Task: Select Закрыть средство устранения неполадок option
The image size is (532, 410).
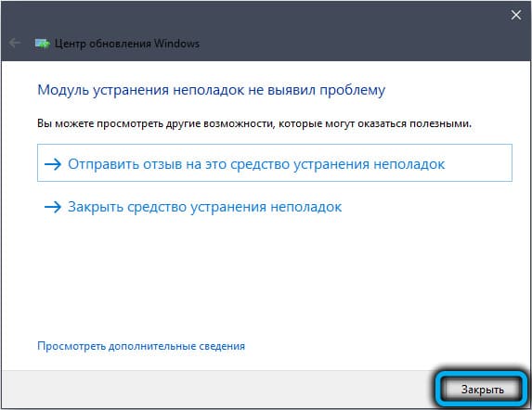Action: (x=193, y=207)
